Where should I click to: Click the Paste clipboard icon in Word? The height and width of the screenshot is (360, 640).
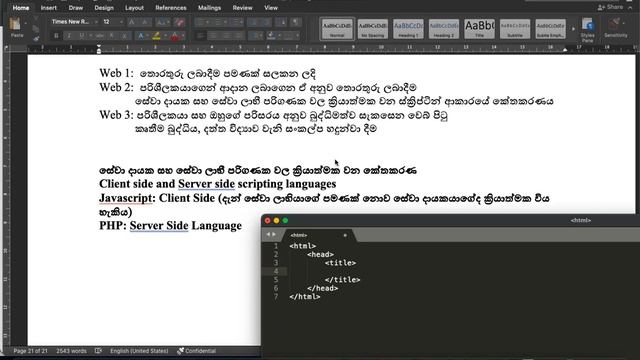[16, 24]
